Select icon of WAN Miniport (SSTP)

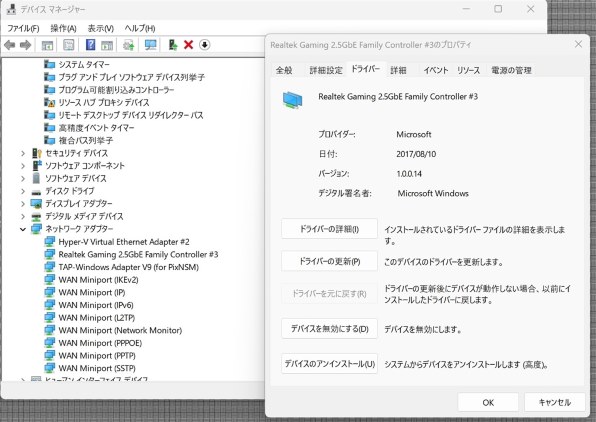tap(49, 368)
